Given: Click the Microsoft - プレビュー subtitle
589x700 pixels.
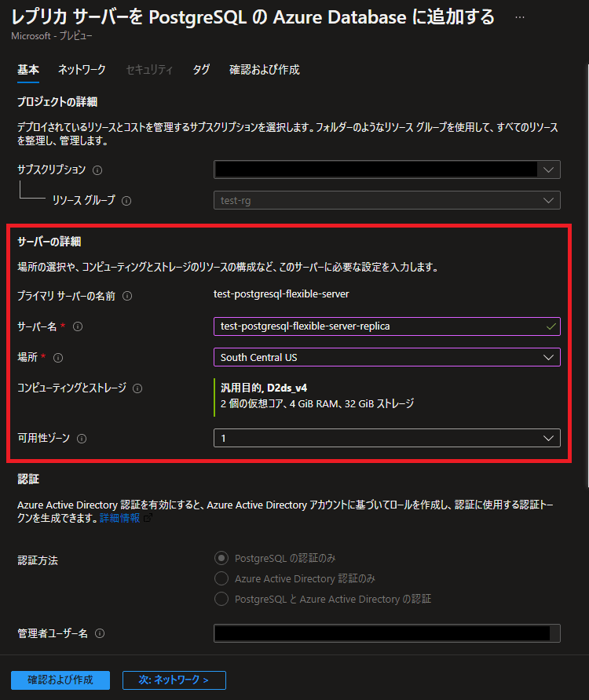Looking at the screenshot, I should (x=52, y=36).
